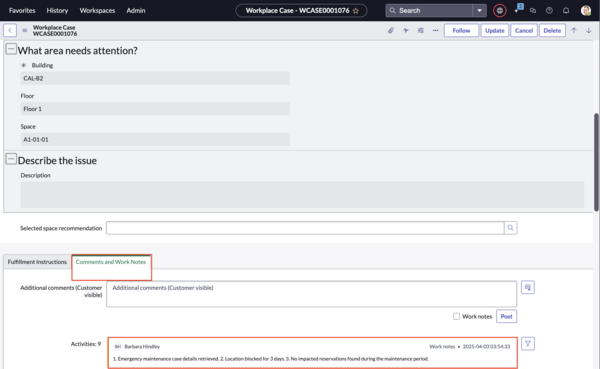Switch to Fulfillment Instructions tab
The image size is (600, 369).
point(37,262)
